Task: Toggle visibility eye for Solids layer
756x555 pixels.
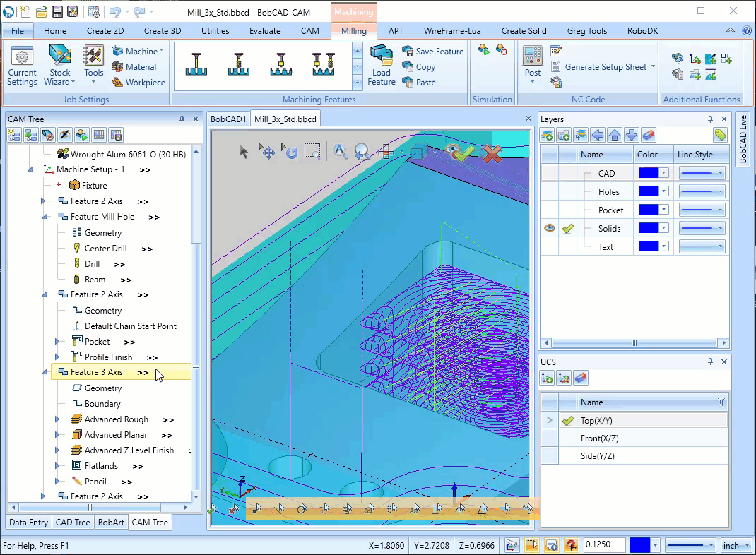Action: tap(549, 228)
